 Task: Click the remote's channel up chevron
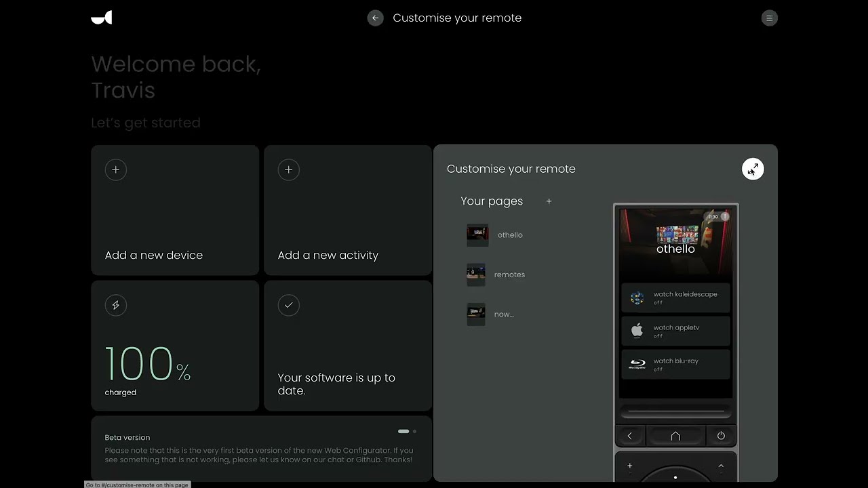(721, 466)
